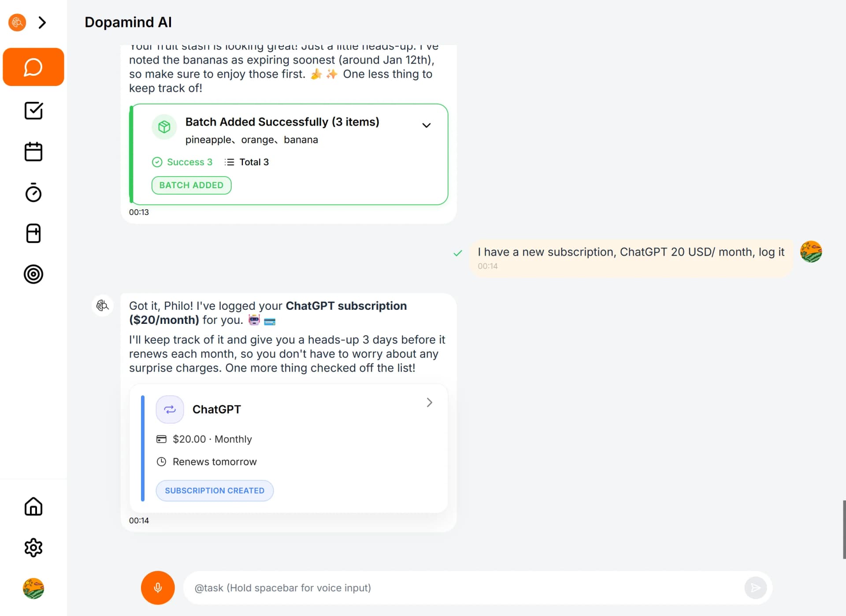Click the Dopamind brain logo

[x=17, y=22]
